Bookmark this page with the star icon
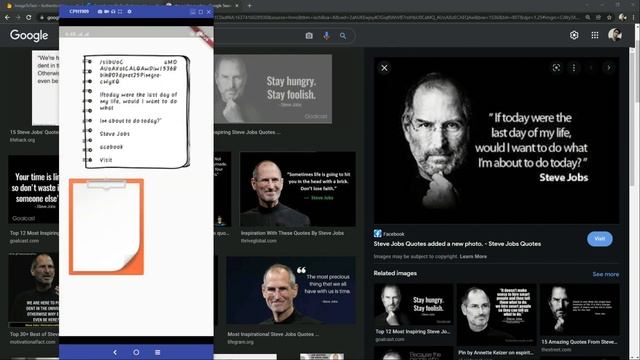 pos(609,18)
